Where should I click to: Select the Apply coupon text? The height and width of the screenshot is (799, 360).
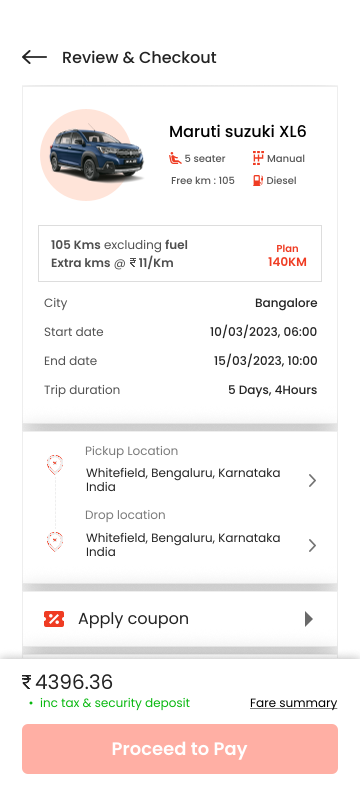133,619
